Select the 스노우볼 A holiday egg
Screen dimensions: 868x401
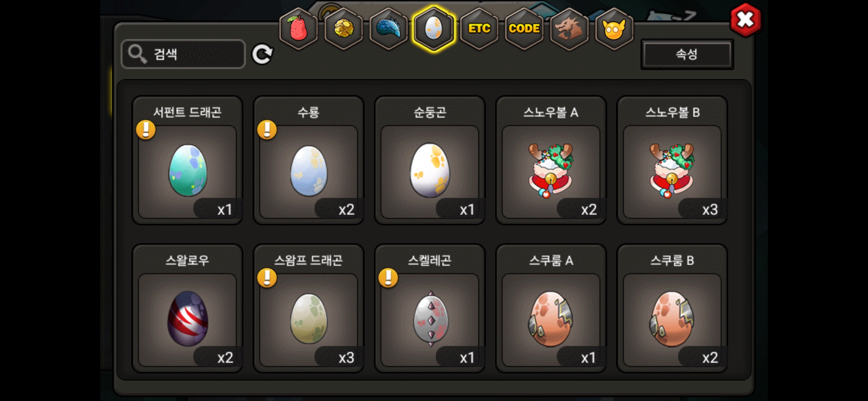point(551,160)
